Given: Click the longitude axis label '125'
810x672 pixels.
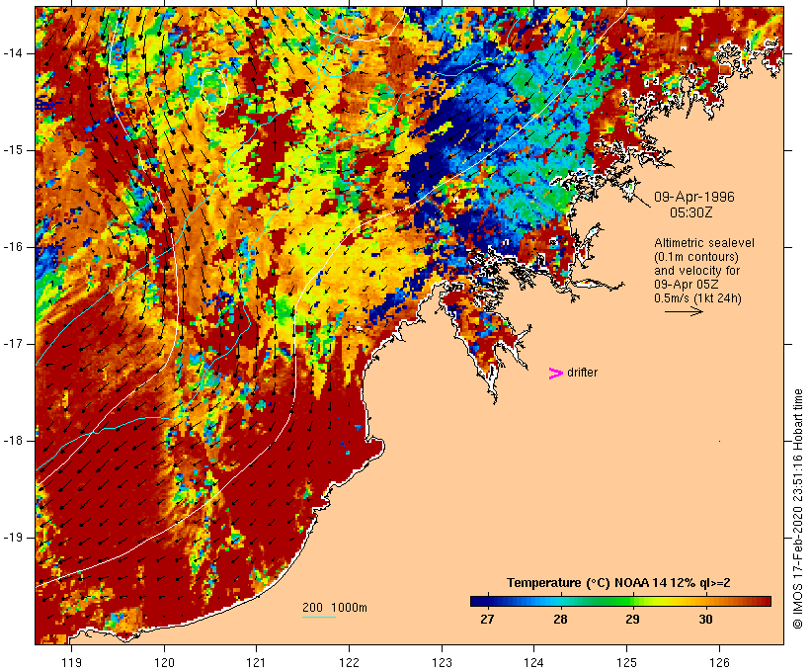Looking at the screenshot, I should coord(627,662).
